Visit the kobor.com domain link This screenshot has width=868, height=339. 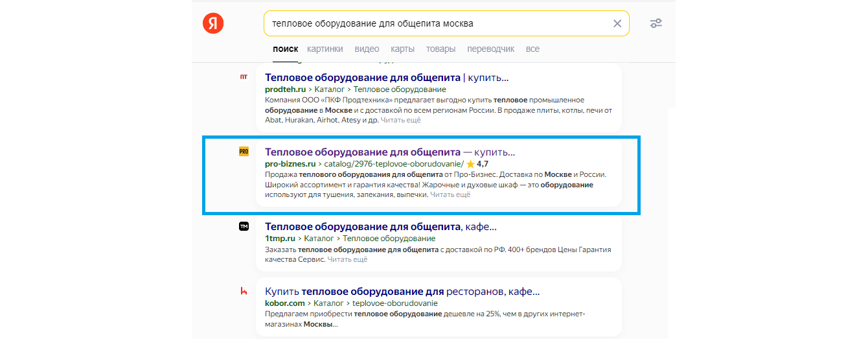coord(284,303)
